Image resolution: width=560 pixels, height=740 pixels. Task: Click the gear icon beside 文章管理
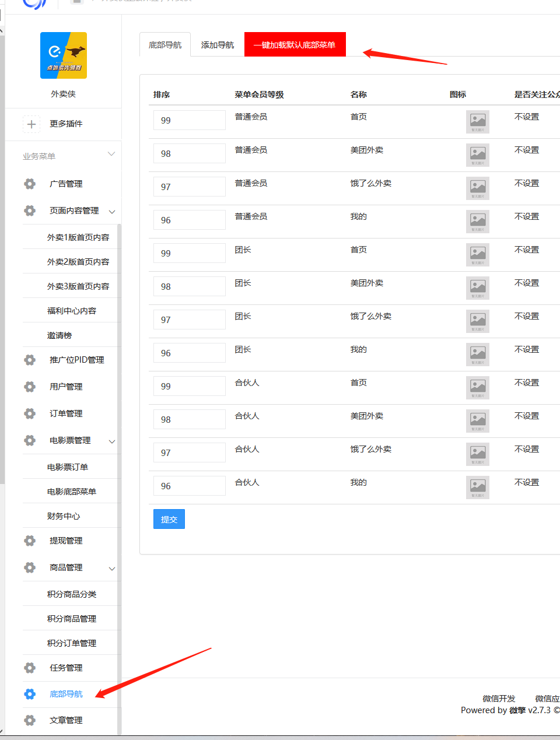coord(30,720)
